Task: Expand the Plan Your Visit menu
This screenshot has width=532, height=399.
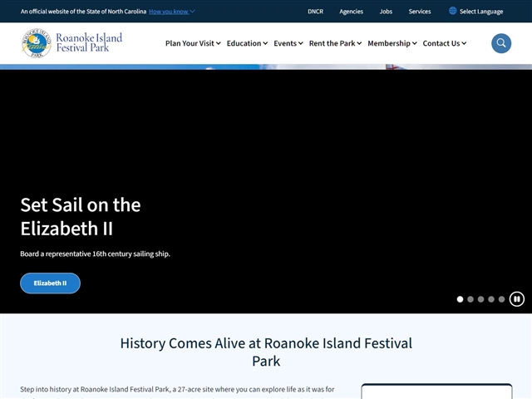Action: [x=193, y=43]
